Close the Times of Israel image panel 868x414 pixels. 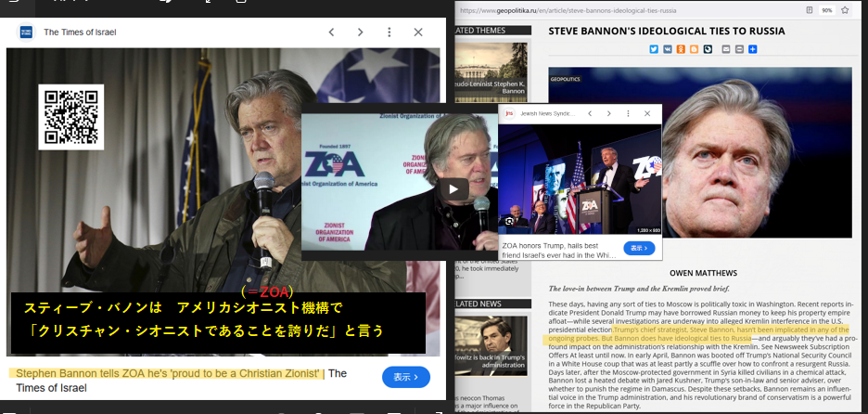(418, 32)
